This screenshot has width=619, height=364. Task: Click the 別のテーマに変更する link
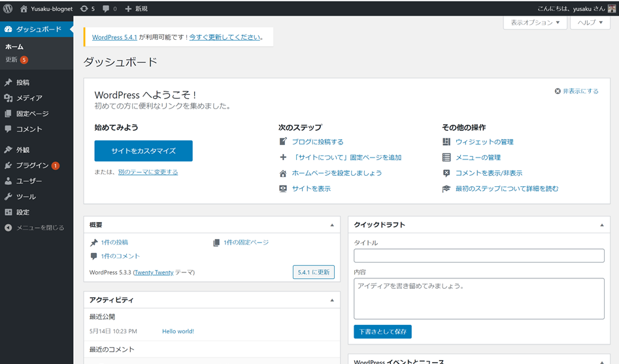pos(148,172)
